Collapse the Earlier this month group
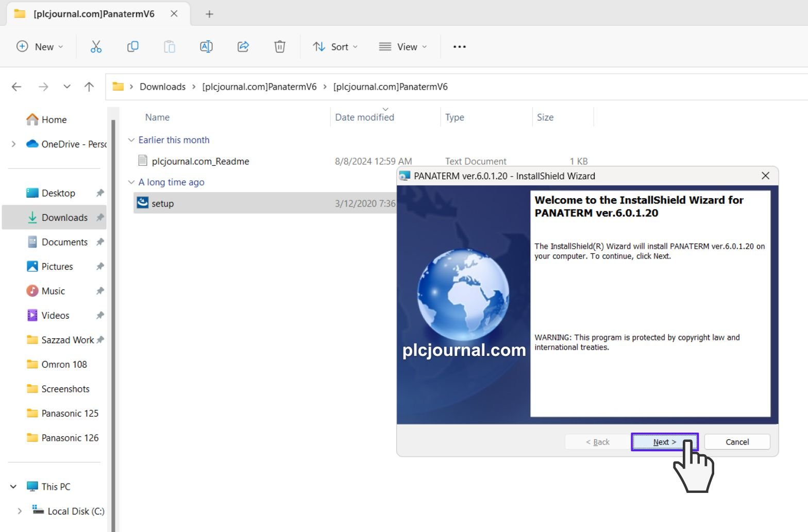Image resolution: width=808 pixels, height=532 pixels. [x=131, y=140]
